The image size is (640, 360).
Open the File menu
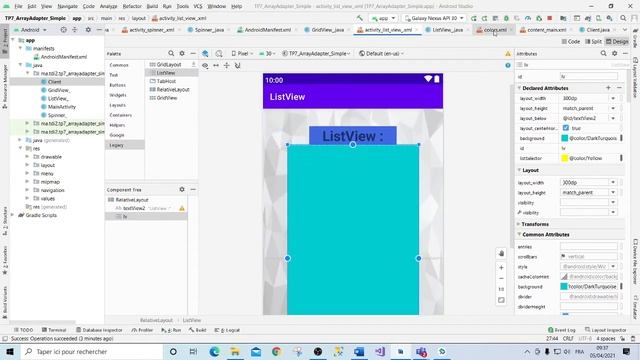click(18, 6)
